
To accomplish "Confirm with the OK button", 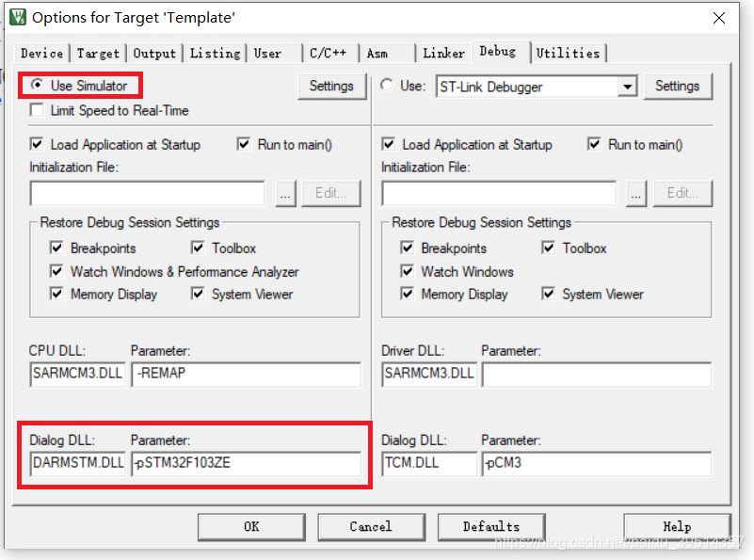I will pyautogui.click(x=251, y=527).
